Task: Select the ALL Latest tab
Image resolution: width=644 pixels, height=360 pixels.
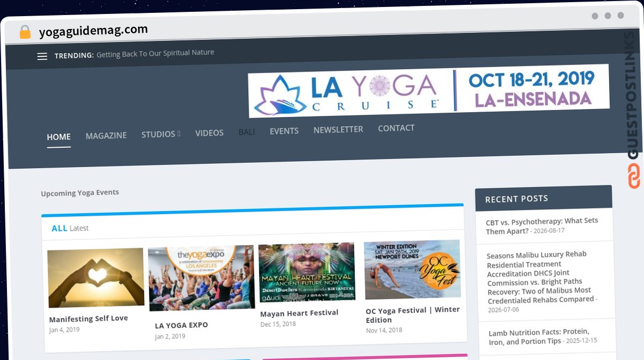Action: click(70, 228)
